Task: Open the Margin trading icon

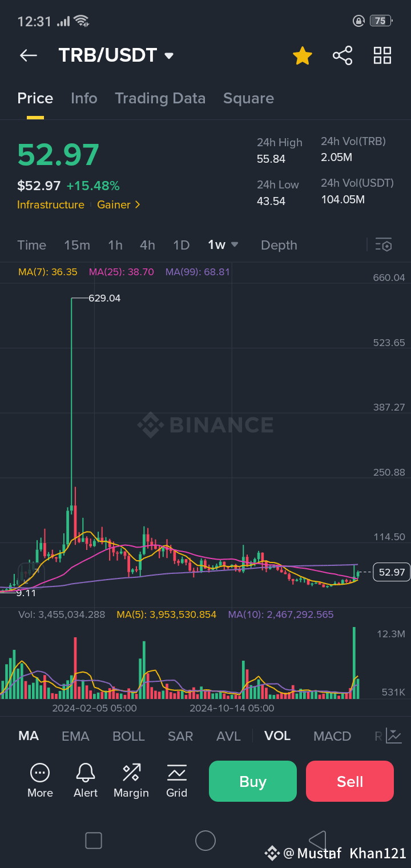Action: pos(131,773)
